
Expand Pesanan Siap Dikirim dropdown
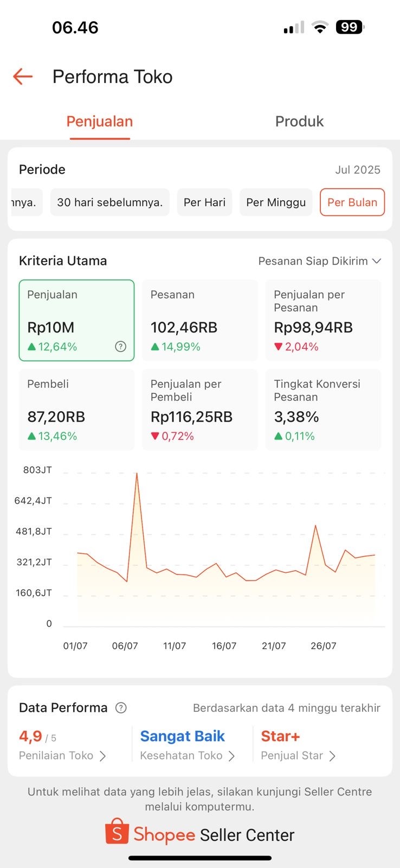320,261
